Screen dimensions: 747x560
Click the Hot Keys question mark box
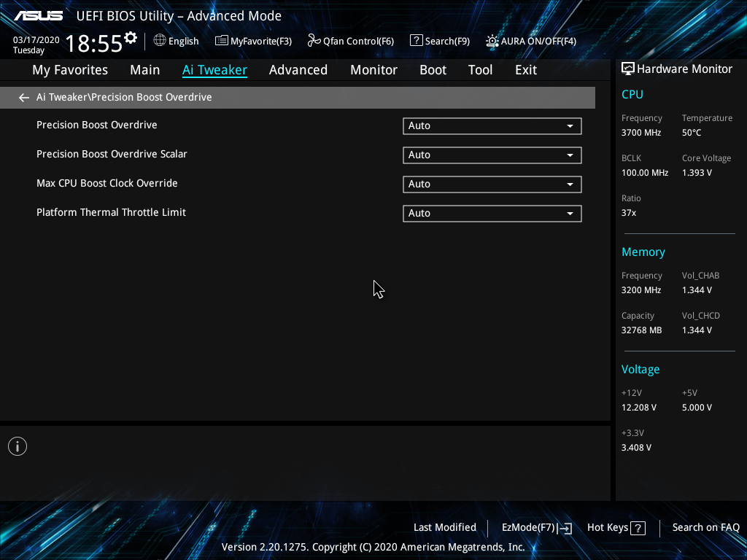(638, 528)
